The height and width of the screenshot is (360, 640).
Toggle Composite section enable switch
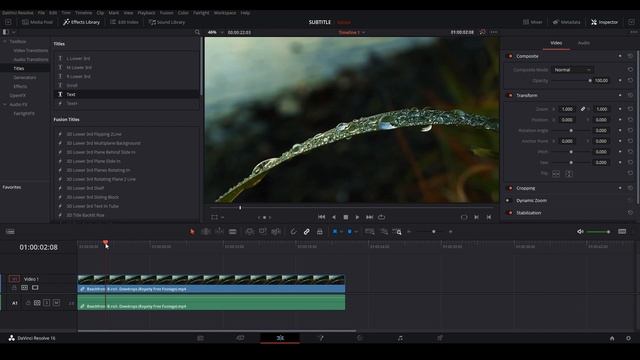(510, 56)
